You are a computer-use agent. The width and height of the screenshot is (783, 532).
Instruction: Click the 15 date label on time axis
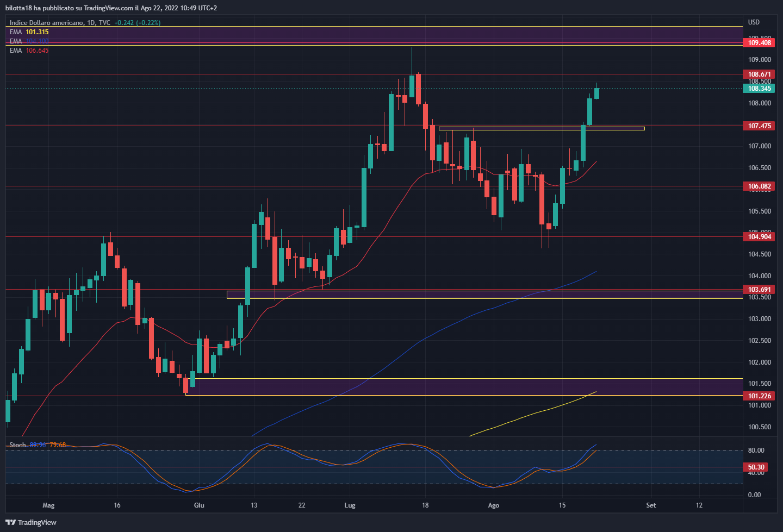tap(562, 505)
